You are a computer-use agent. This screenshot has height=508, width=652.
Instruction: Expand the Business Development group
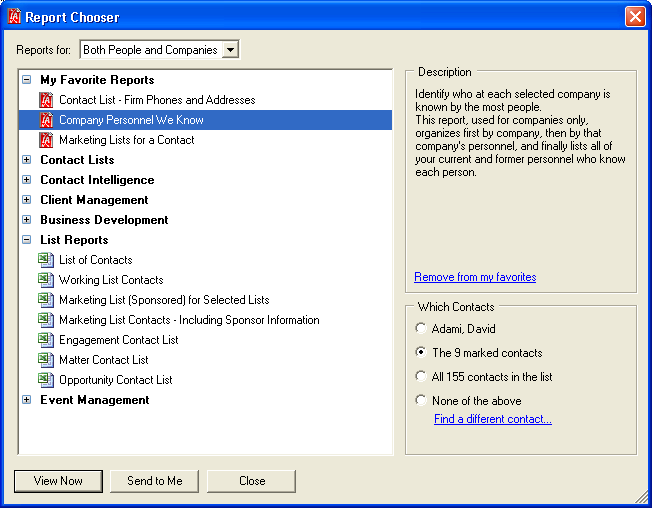[x=27, y=219]
